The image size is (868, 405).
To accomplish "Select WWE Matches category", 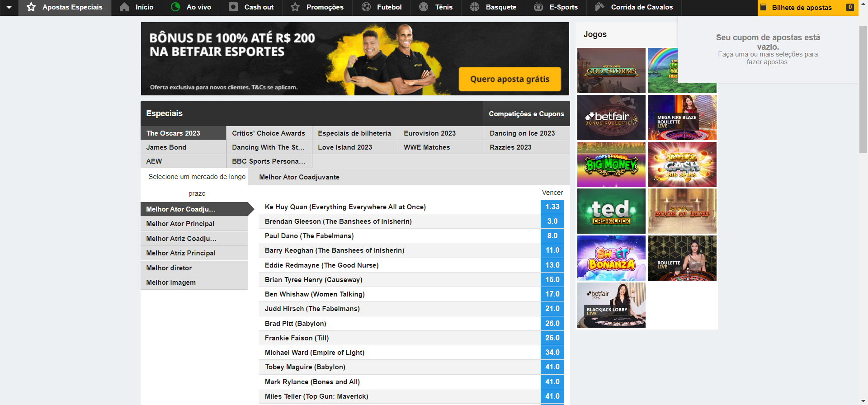I will 441,147.
